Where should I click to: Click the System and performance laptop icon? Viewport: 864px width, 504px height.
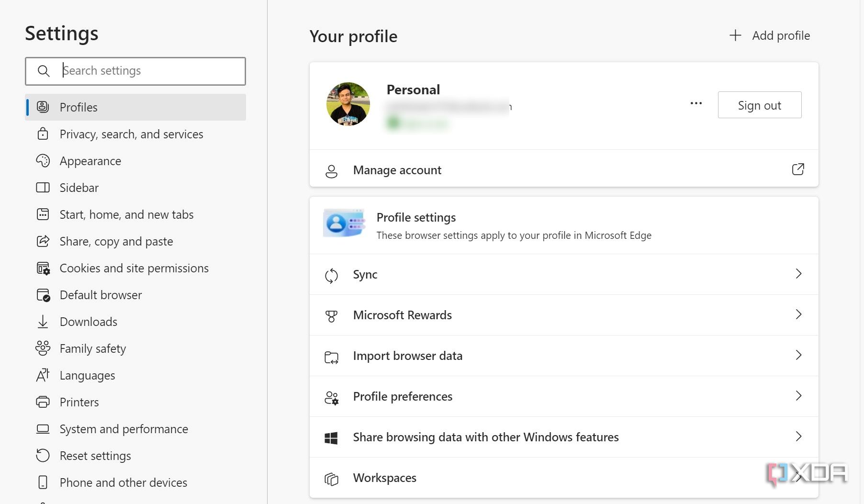click(x=43, y=429)
